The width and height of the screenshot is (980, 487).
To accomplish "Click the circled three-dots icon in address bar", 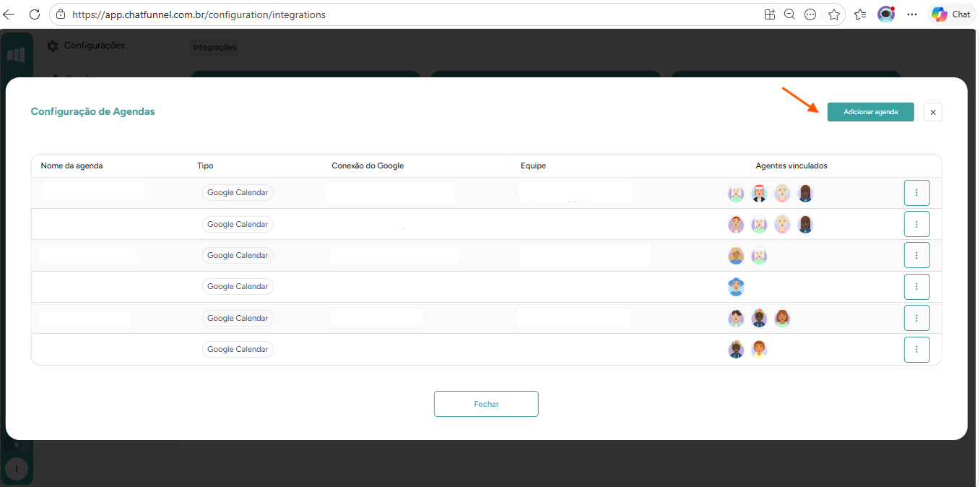I will click(810, 14).
